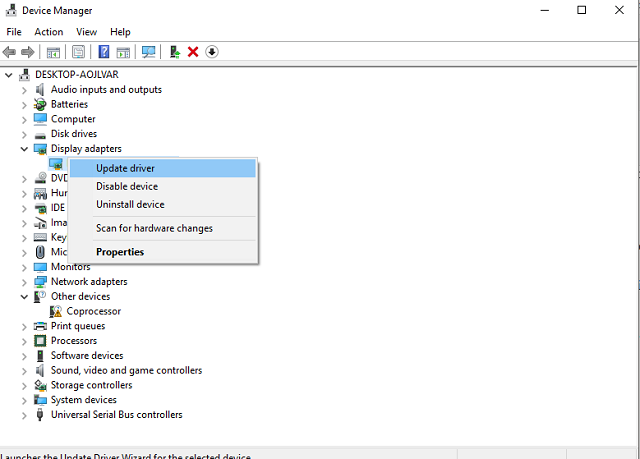
Task: Click the Print queues printer icon
Action: 40,326
